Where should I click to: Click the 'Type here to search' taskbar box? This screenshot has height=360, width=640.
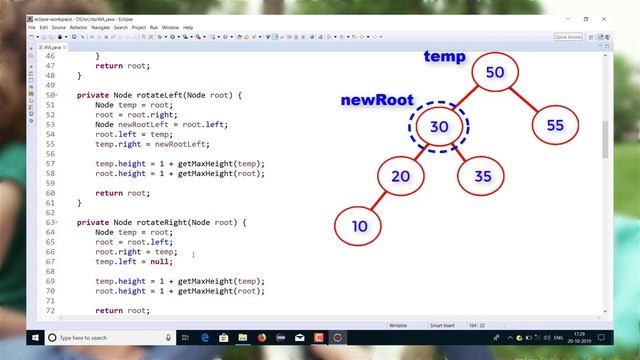(x=110, y=338)
